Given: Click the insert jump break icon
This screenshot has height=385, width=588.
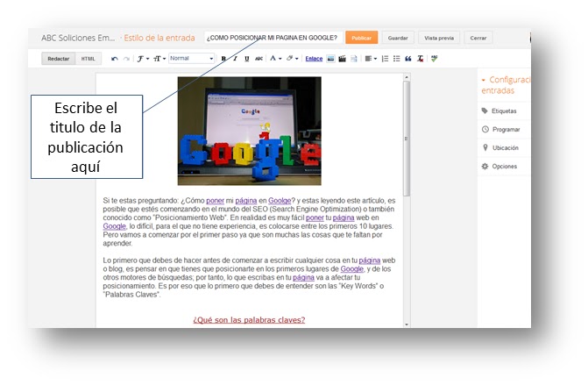Looking at the screenshot, I should [354, 59].
